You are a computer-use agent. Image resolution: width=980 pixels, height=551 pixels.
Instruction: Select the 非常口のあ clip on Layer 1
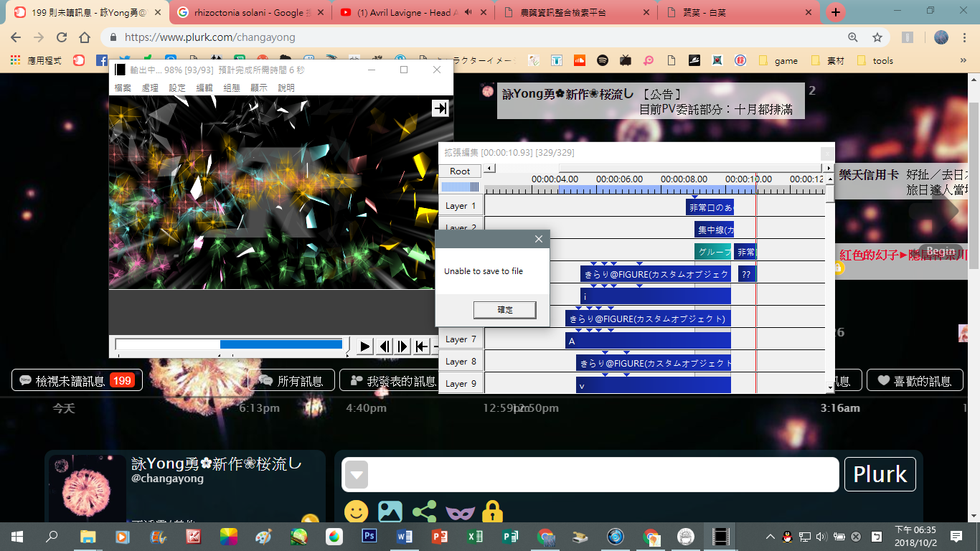point(710,207)
